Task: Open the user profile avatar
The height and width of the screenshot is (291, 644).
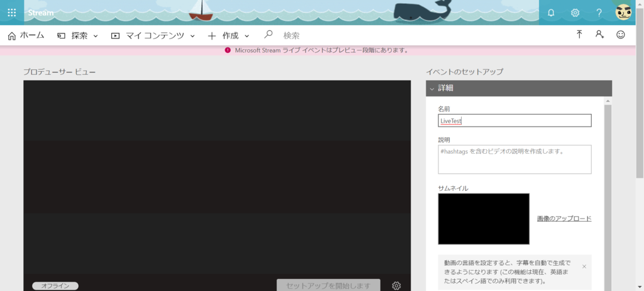Action: tap(623, 13)
